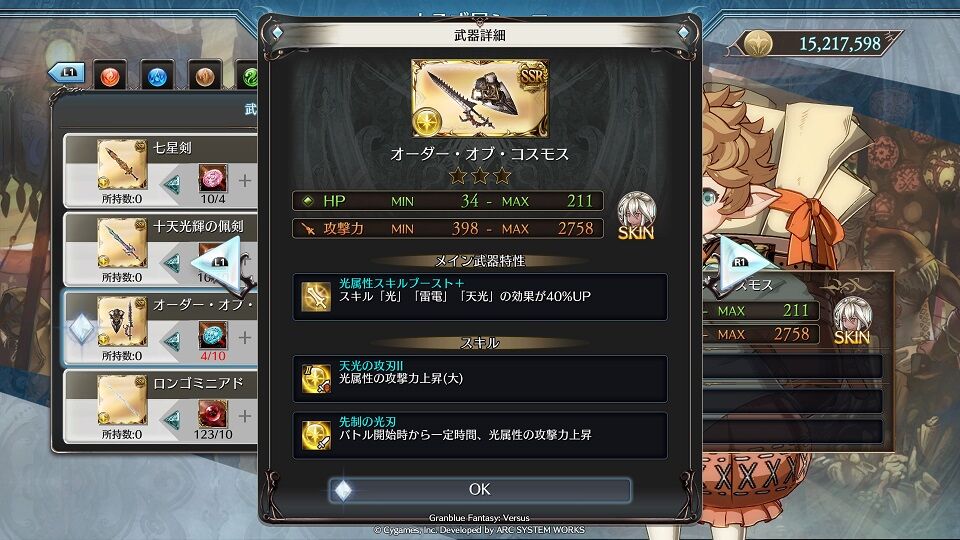Click the 光属性スキルブースト＋ trait icon
Viewport: 960px width, 540px height.
click(317, 297)
